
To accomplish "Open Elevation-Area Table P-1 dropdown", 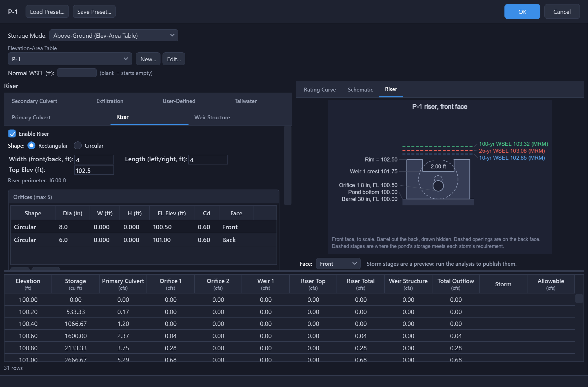I will 70,59.
